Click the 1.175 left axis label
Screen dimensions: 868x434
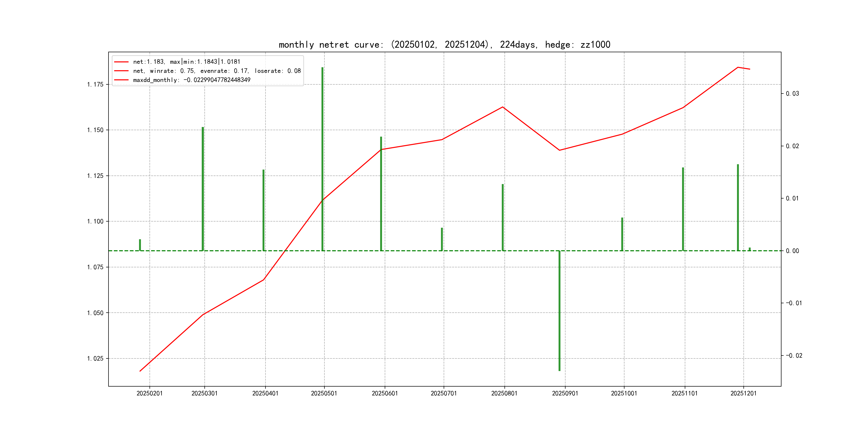tap(95, 84)
